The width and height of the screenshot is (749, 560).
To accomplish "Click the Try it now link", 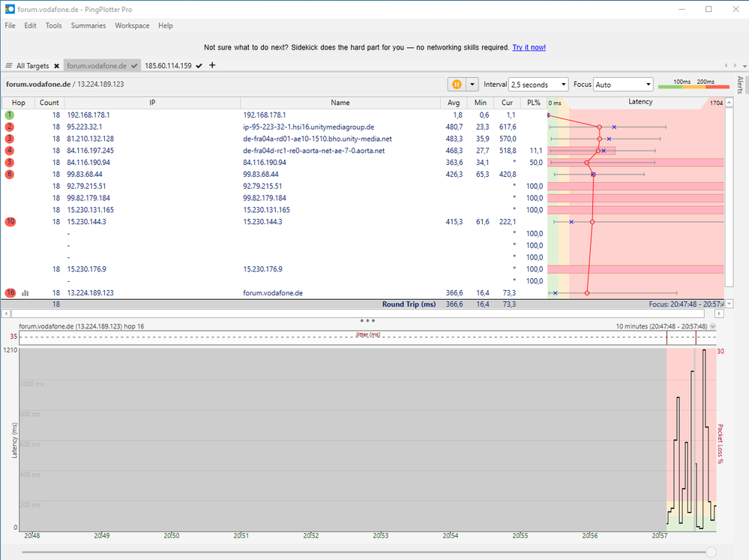I will (x=529, y=46).
